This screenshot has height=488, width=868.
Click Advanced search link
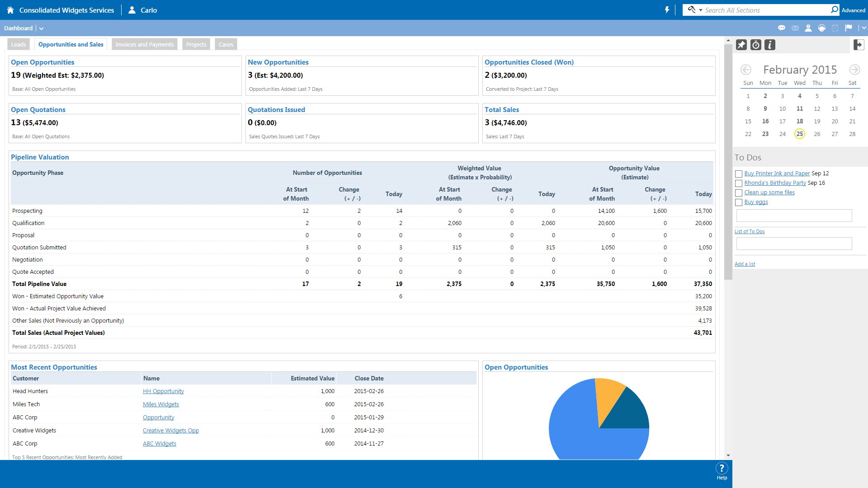(x=853, y=10)
